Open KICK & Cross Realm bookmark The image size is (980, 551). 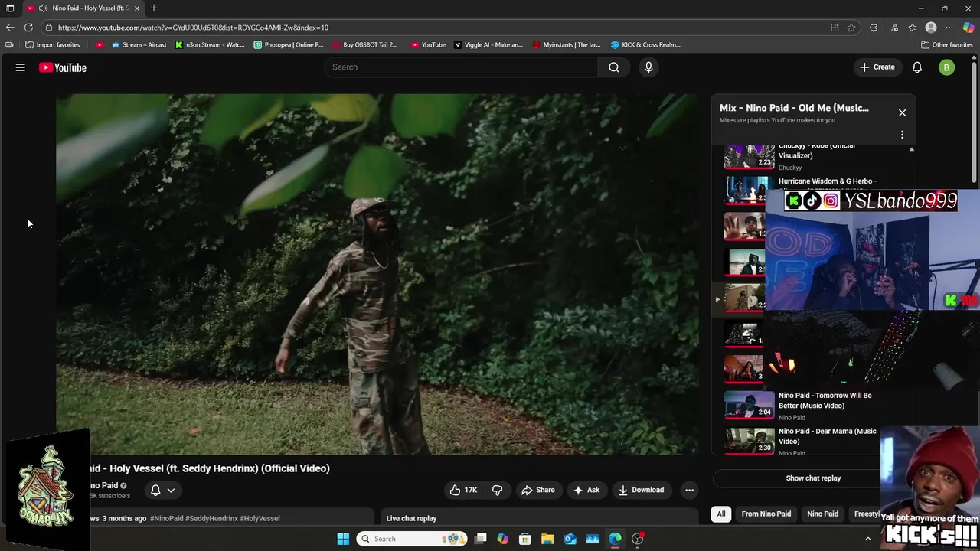(645, 44)
